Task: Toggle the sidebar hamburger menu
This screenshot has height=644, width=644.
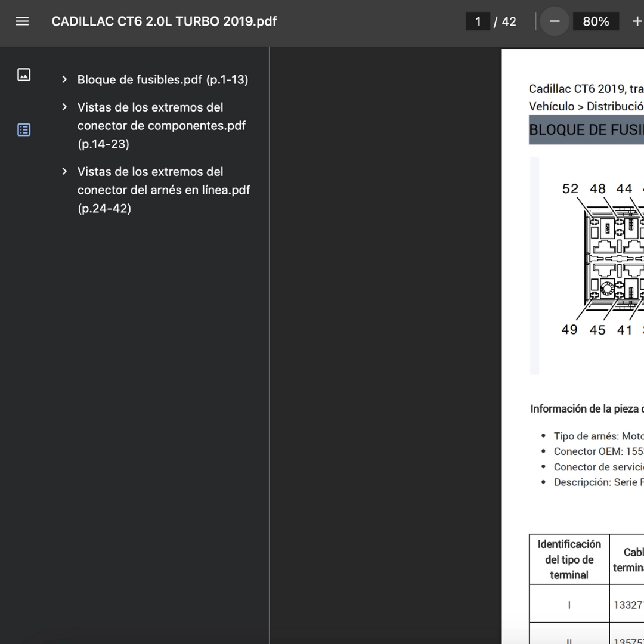Action: (22, 21)
